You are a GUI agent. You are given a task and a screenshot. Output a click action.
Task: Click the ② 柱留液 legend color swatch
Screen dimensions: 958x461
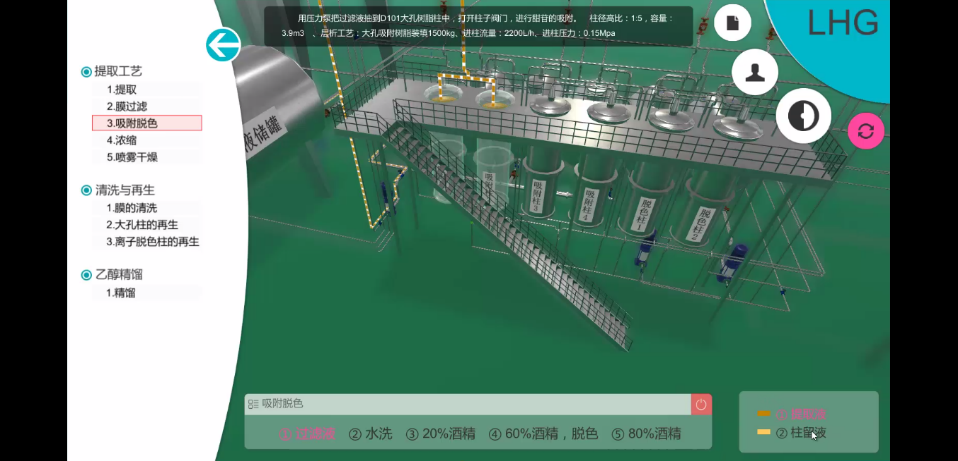[764, 433]
